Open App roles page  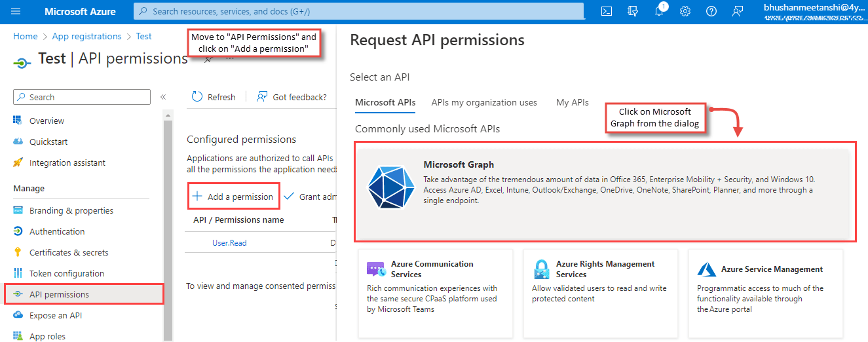pos(47,336)
